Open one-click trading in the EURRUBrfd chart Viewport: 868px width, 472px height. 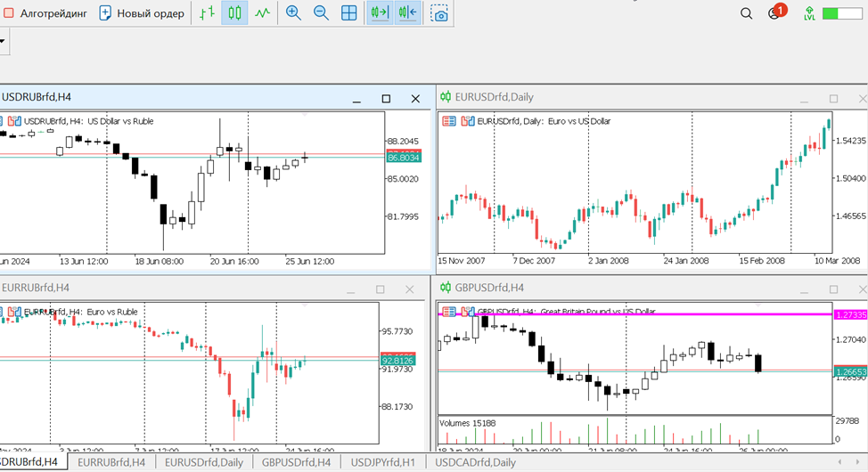click(15, 312)
